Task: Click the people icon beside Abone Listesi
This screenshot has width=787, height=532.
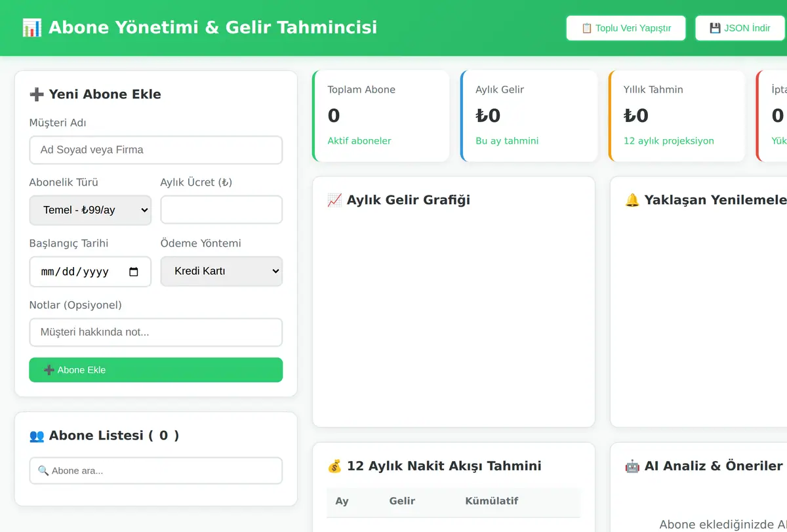Action: (37, 436)
